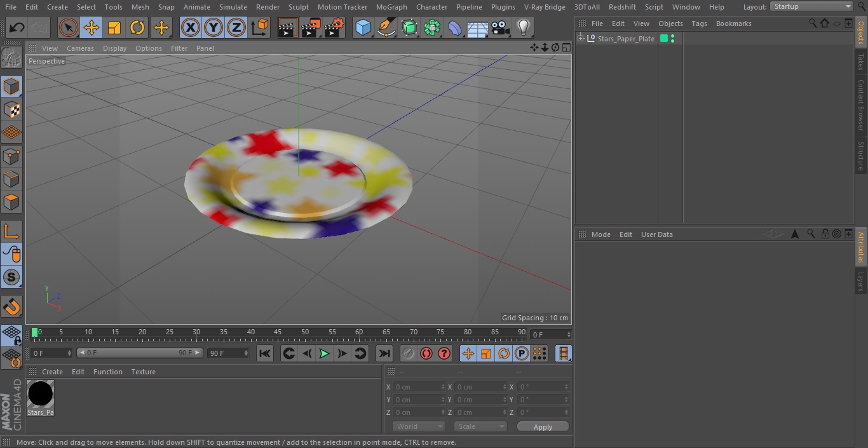The width and height of the screenshot is (868, 448).
Task: Select the Stars_Pa material thumbnail
Action: (x=40, y=394)
